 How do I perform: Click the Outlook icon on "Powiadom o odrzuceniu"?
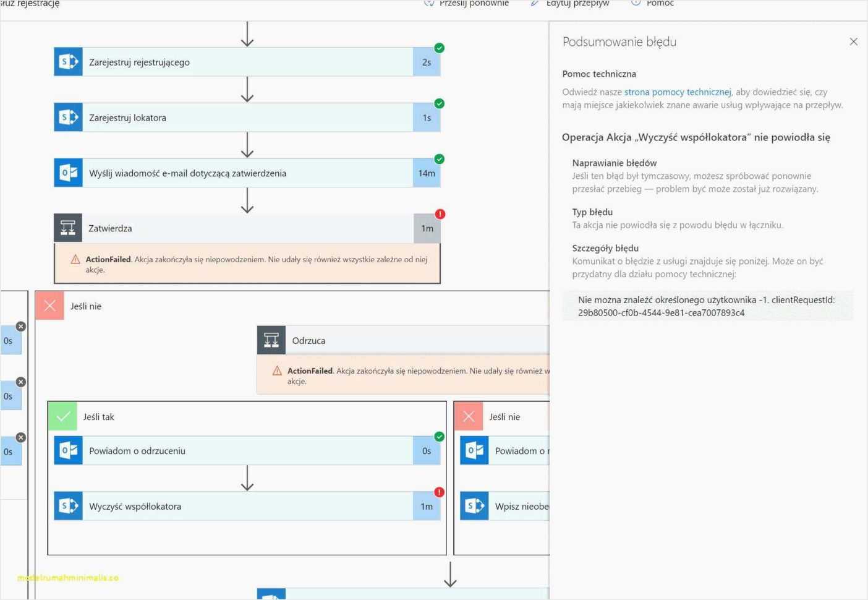[68, 450]
